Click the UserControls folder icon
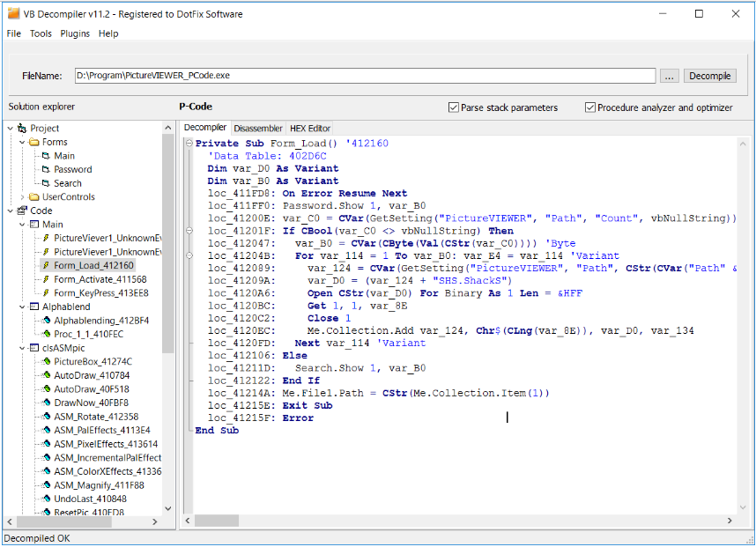The width and height of the screenshot is (756, 547). tap(34, 196)
